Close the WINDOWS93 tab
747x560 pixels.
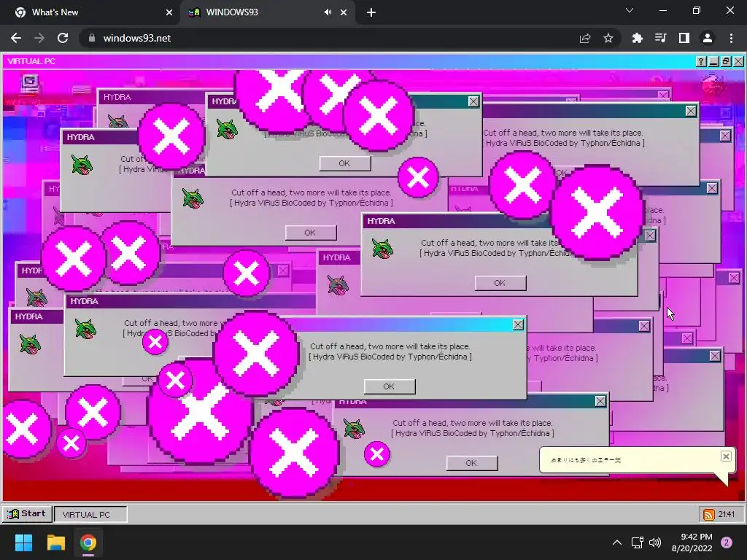point(344,12)
